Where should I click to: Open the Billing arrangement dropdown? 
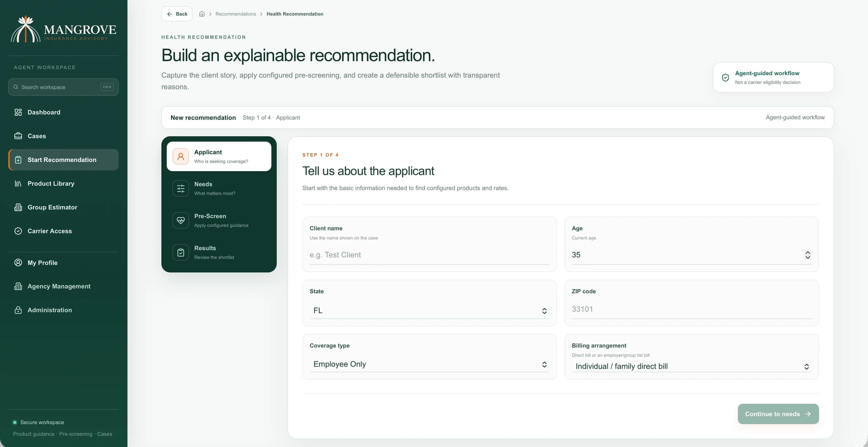click(692, 366)
